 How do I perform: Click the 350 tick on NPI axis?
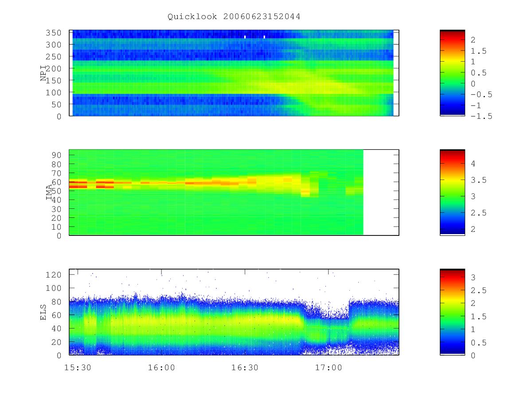click(x=55, y=33)
